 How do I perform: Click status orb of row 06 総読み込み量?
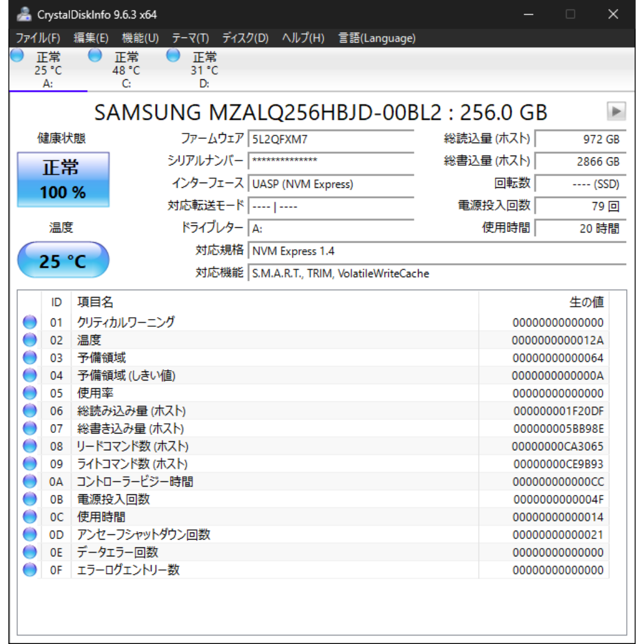coord(30,410)
